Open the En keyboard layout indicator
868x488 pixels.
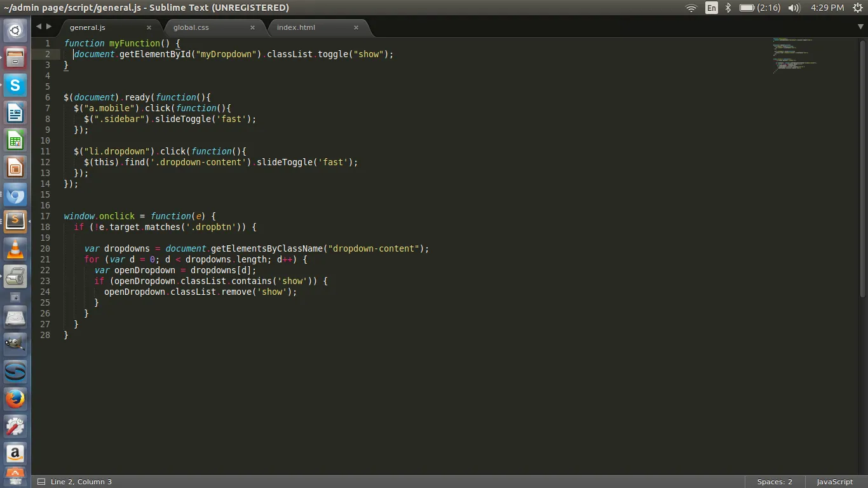[712, 8]
